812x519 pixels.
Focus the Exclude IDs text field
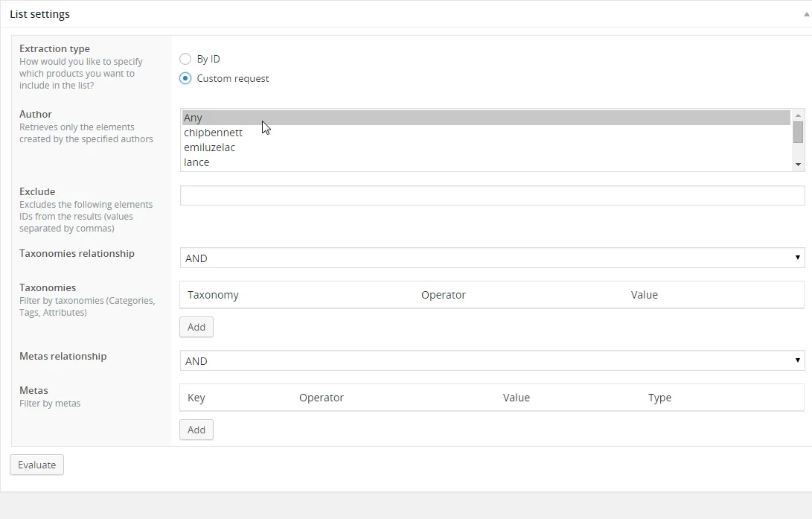(492, 195)
